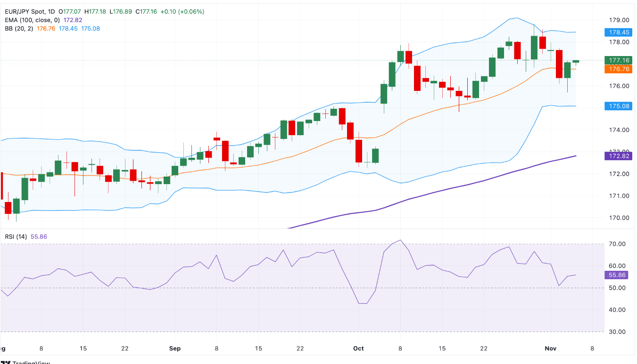Click the purple 172.82 EMA axis tag
637x364 pixels.
[x=619, y=156]
